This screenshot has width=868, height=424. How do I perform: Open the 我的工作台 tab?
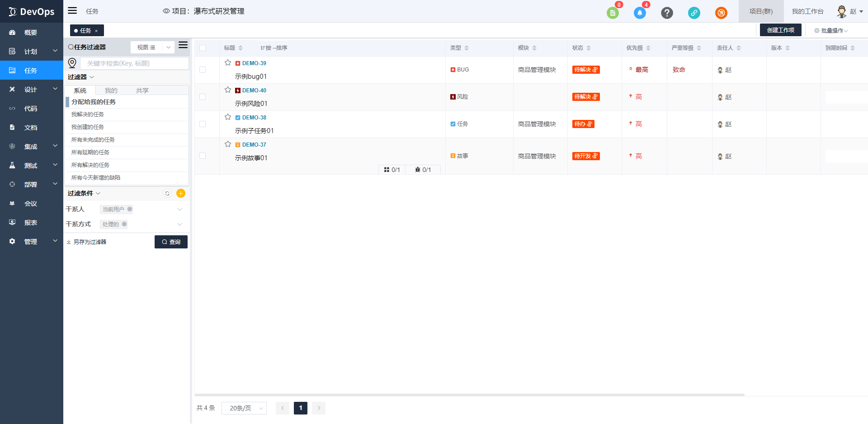click(x=807, y=11)
